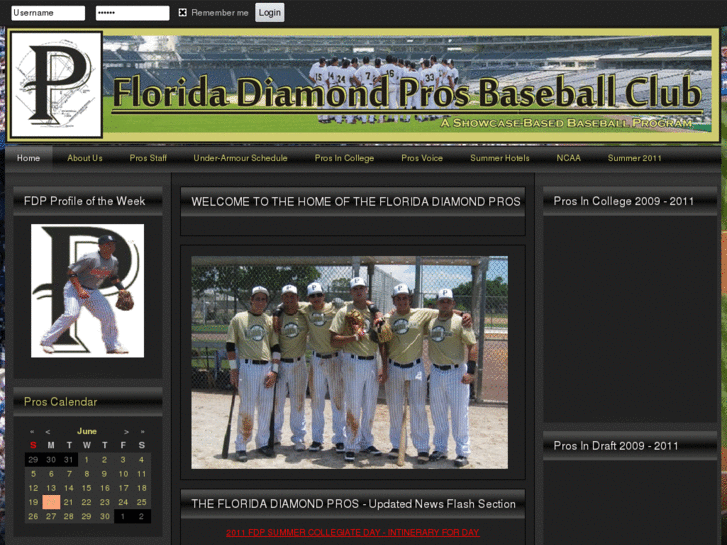
Task: Open the Pros Staff menu item
Action: 148,158
